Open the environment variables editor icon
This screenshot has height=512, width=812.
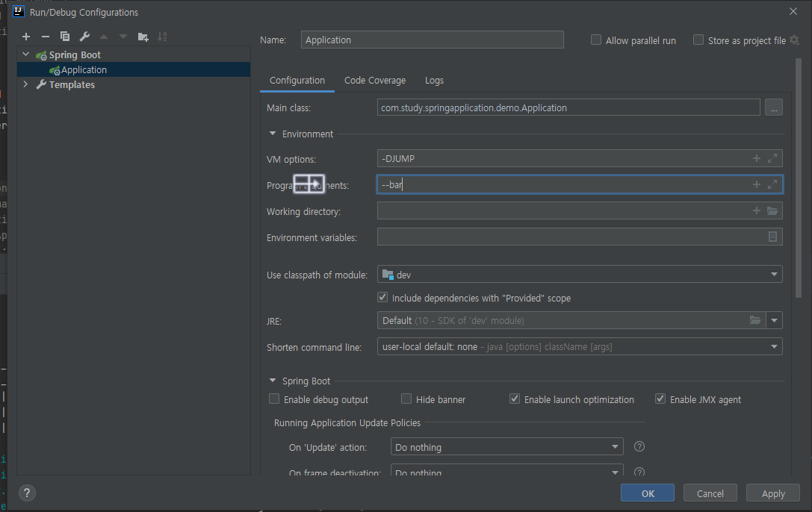pyautogui.click(x=772, y=237)
